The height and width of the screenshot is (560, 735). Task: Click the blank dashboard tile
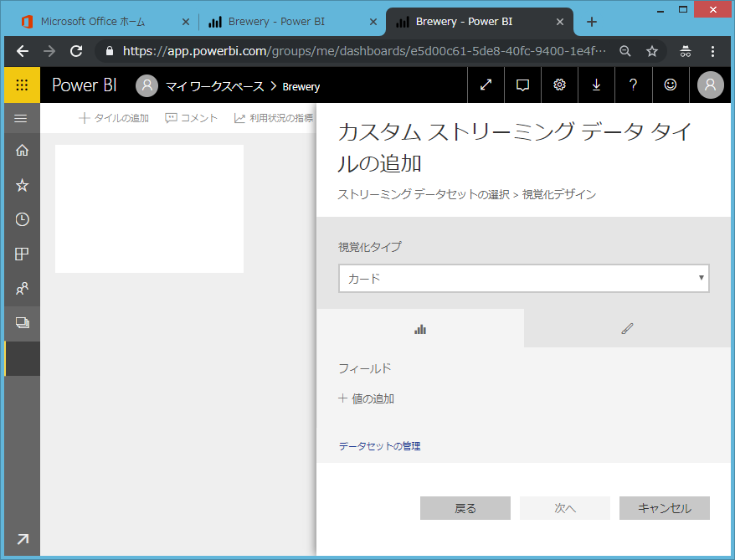149,208
